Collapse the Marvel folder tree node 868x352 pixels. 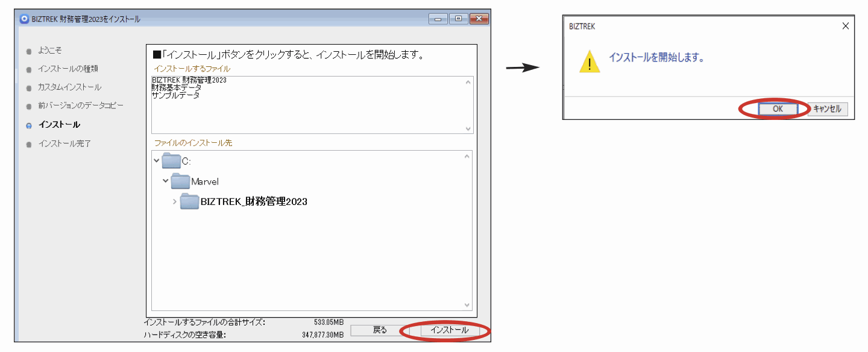tap(166, 181)
